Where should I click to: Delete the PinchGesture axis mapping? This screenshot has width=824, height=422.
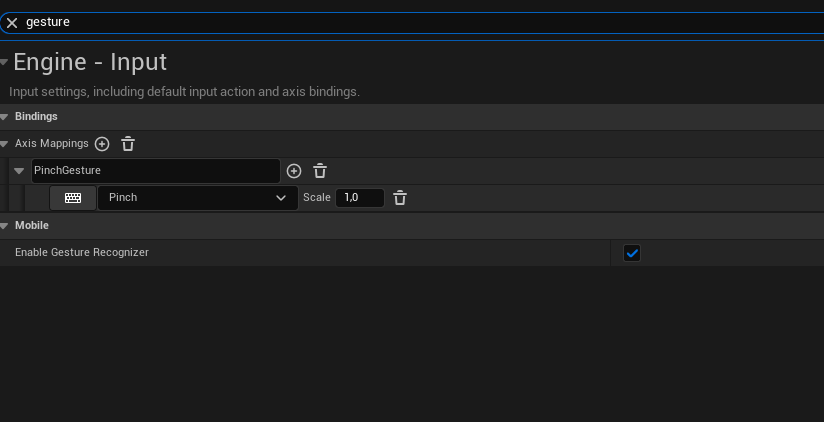click(x=320, y=171)
